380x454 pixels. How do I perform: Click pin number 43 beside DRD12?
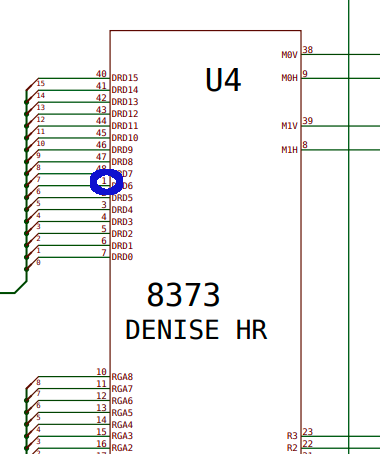point(101,110)
